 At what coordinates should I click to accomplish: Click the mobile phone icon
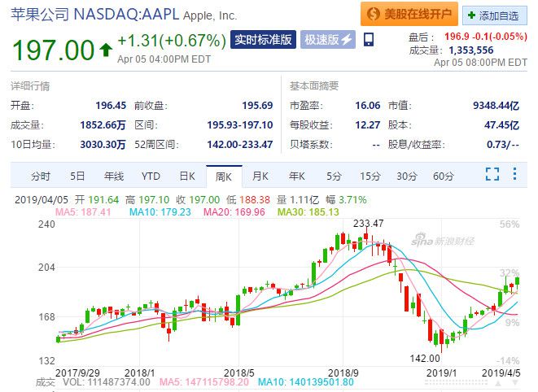[x=369, y=39]
